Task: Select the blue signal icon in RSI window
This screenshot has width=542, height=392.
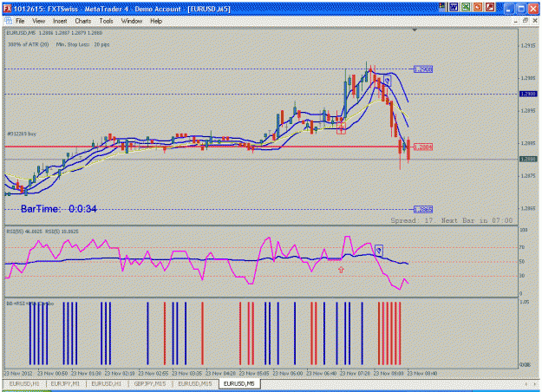Action: click(x=379, y=251)
